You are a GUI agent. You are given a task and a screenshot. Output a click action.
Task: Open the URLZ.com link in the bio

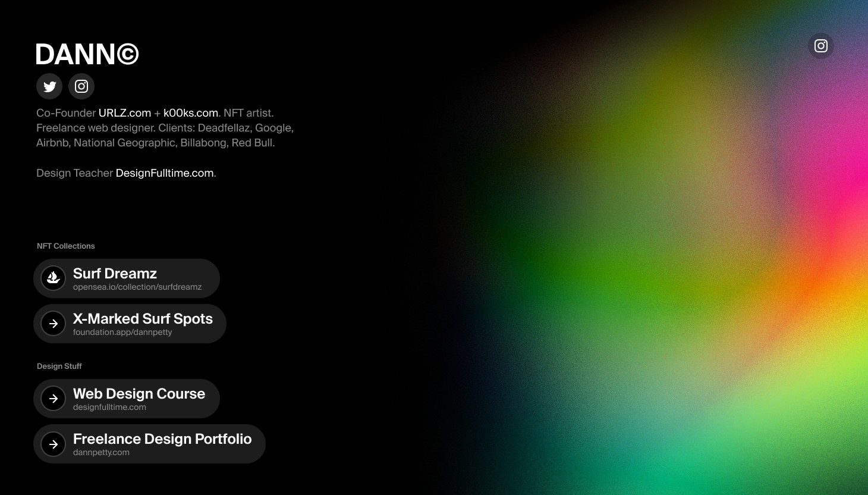pos(125,113)
